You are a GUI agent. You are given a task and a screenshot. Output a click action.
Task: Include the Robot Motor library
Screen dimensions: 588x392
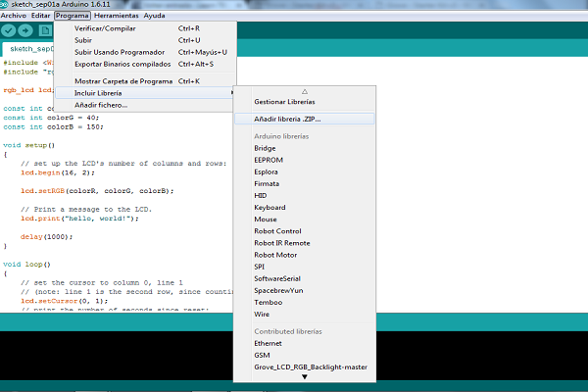coord(305,255)
